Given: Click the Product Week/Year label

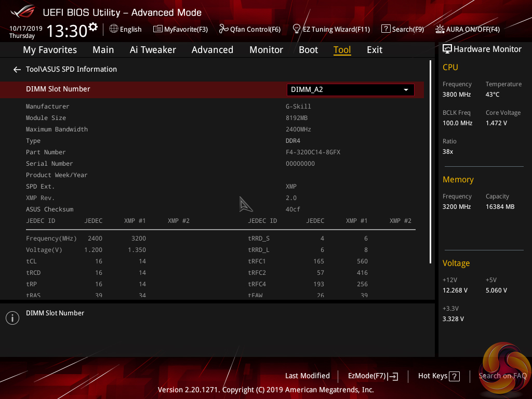Looking at the screenshot, I should tap(57, 175).
